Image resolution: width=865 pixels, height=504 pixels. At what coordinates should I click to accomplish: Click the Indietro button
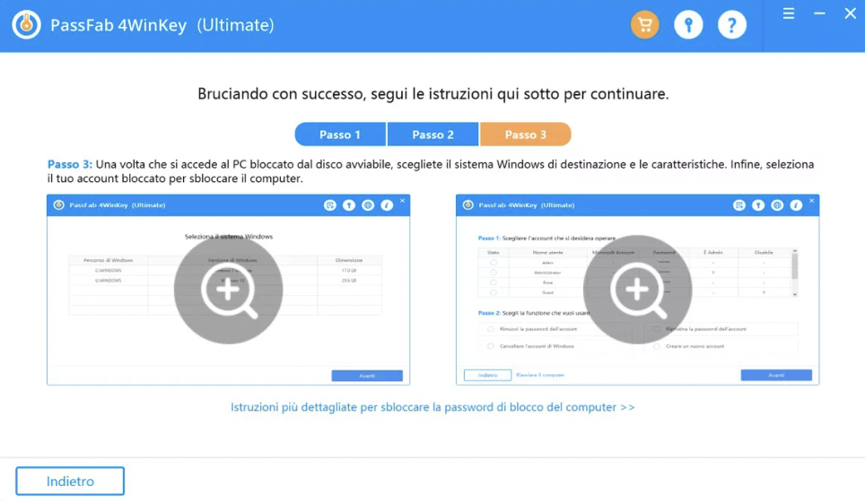[70, 482]
